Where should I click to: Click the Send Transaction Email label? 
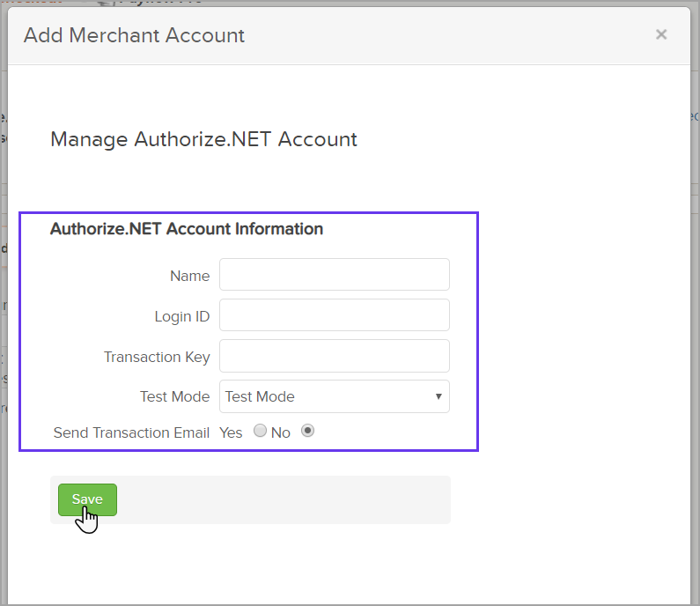131,432
